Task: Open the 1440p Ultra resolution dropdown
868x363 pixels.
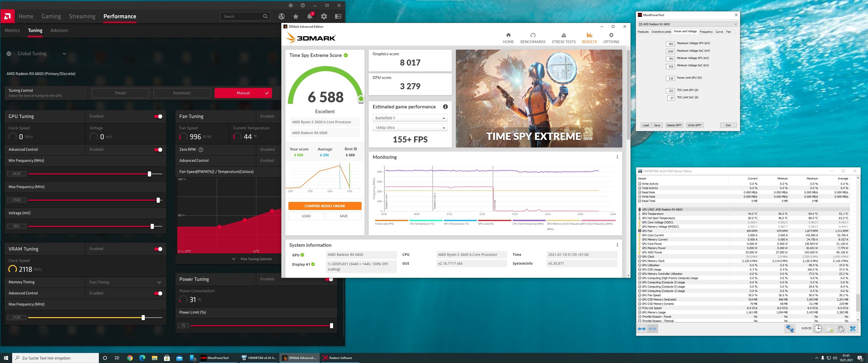Action: coord(410,128)
